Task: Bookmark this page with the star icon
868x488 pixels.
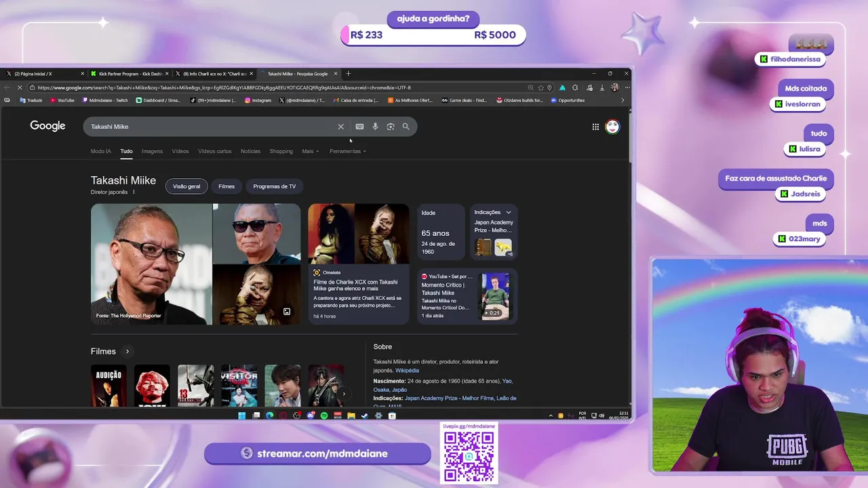Action: click(x=540, y=87)
